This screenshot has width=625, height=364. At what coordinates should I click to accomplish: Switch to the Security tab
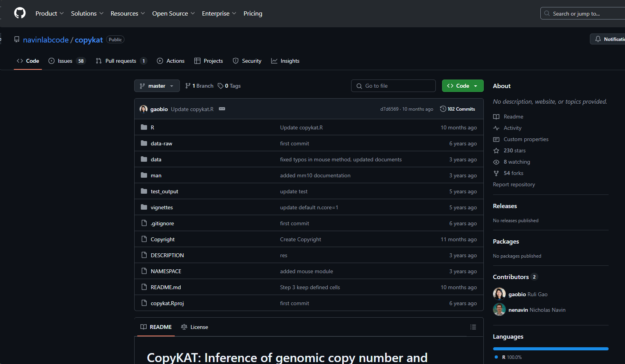(x=247, y=61)
